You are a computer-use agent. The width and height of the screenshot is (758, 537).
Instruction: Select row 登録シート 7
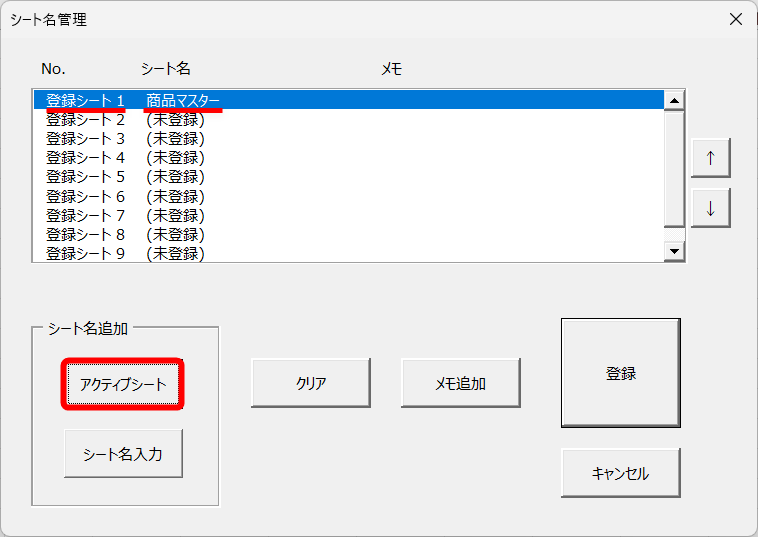(x=349, y=215)
